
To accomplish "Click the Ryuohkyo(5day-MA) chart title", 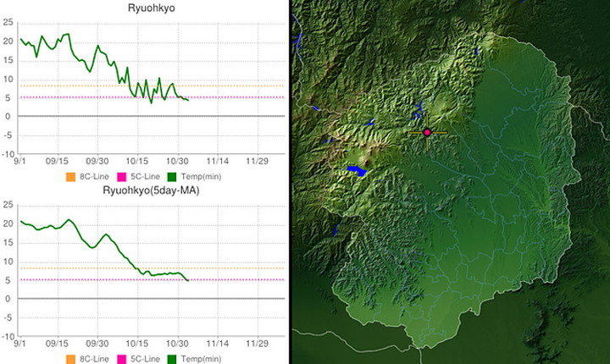I will click(151, 190).
